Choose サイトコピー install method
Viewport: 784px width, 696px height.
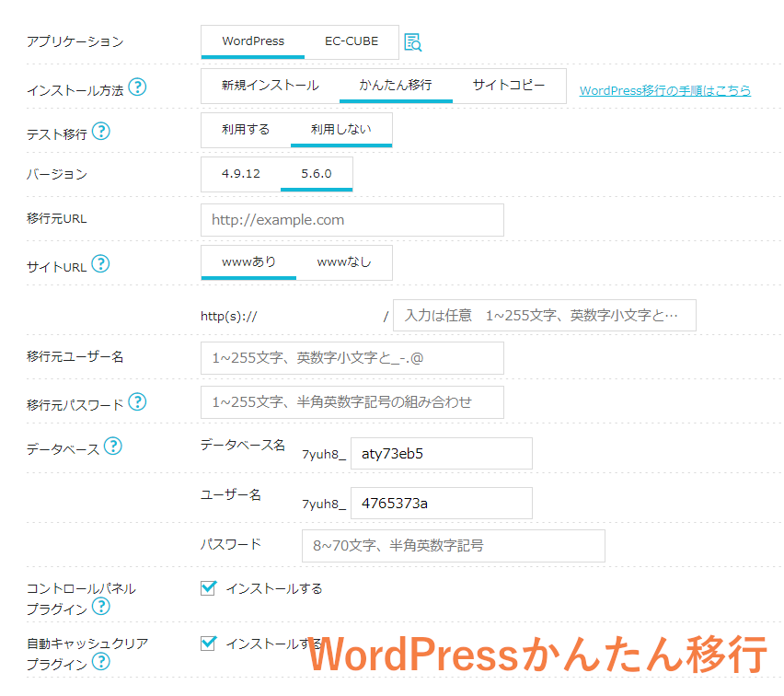pyautogui.click(x=509, y=86)
